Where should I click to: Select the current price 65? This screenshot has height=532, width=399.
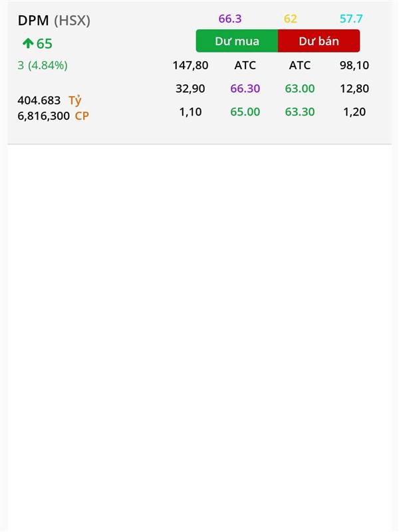44,44
